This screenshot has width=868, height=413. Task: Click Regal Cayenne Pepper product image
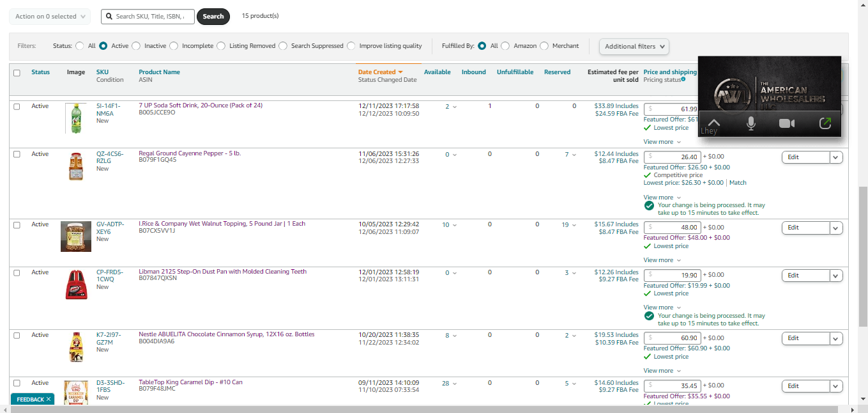coord(76,166)
